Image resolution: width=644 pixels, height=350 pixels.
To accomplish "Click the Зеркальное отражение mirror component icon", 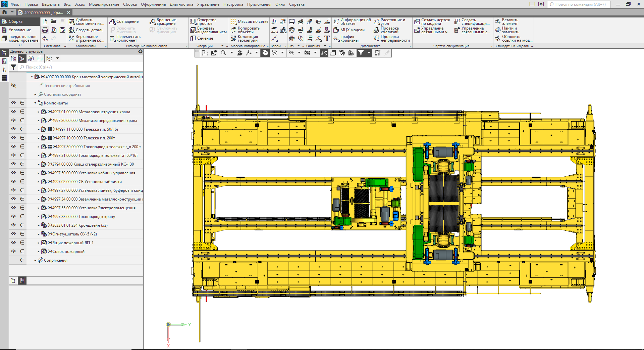I will [71, 39].
